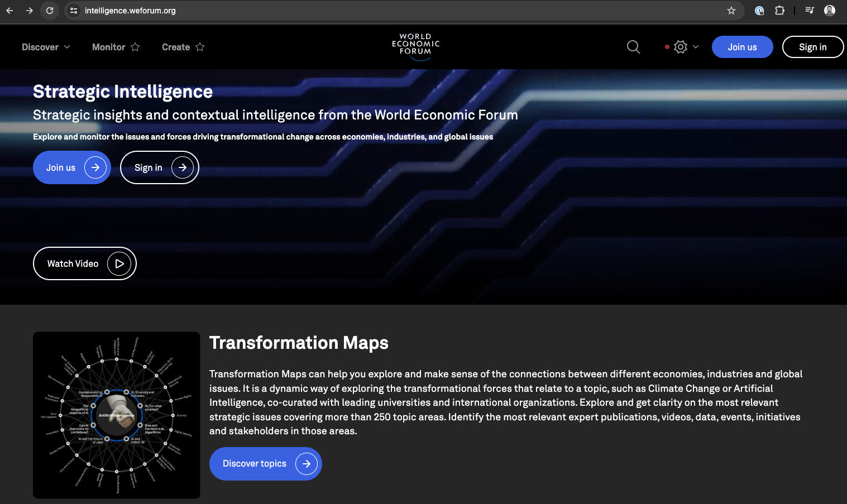Open the Transformation Maps thumbnail image
Image resolution: width=847 pixels, height=504 pixels.
tap(117, 415)
